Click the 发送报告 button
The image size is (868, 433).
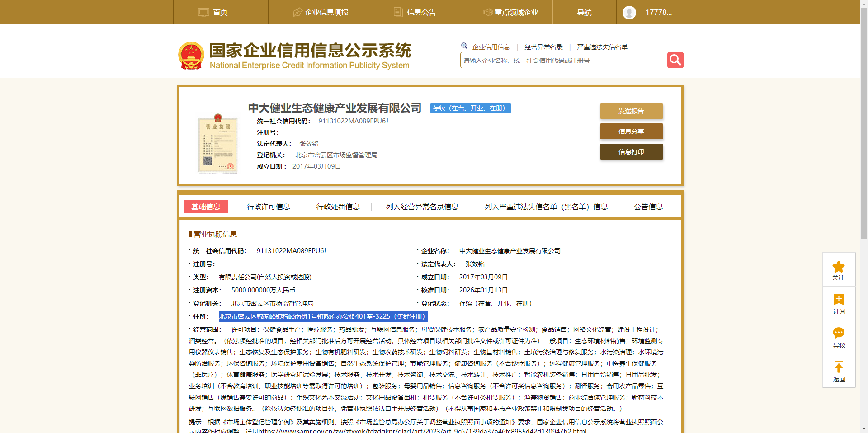pos(632,111)
